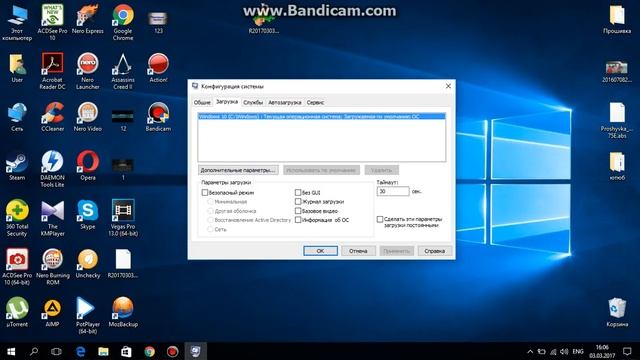Select the Google Chrome desktop shortcut

(123, 22)
